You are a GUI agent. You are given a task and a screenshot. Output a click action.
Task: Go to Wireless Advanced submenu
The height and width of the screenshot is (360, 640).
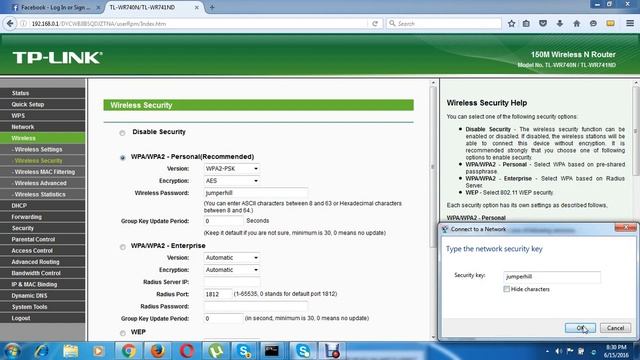pos(43,183)
